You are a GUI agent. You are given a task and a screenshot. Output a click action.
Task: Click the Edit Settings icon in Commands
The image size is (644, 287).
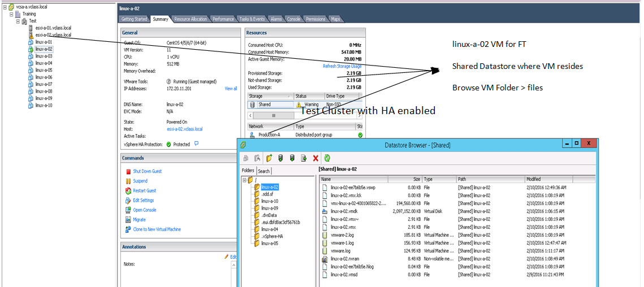coord(128,201)
